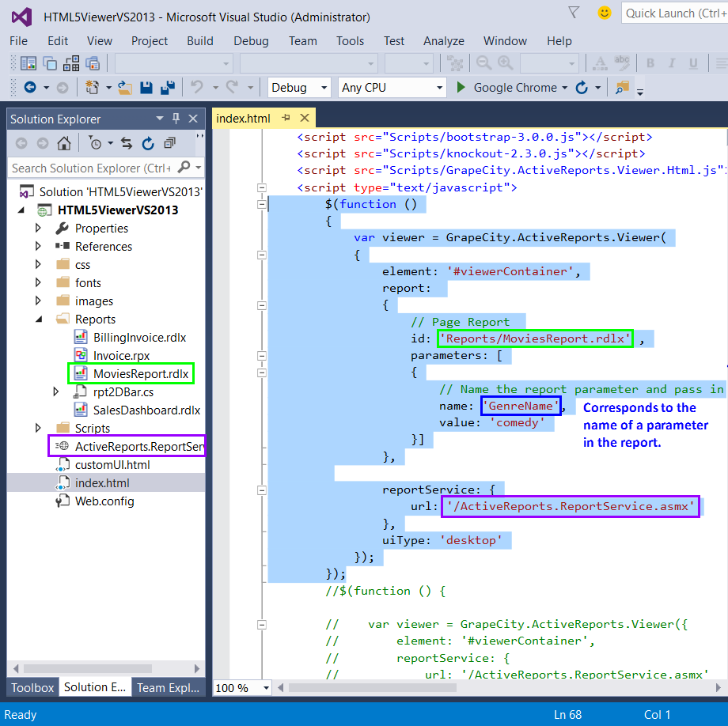This screenshot has width=728, height=726.
Task: Click the feedback smiley face icon
Action: (604, 13)
